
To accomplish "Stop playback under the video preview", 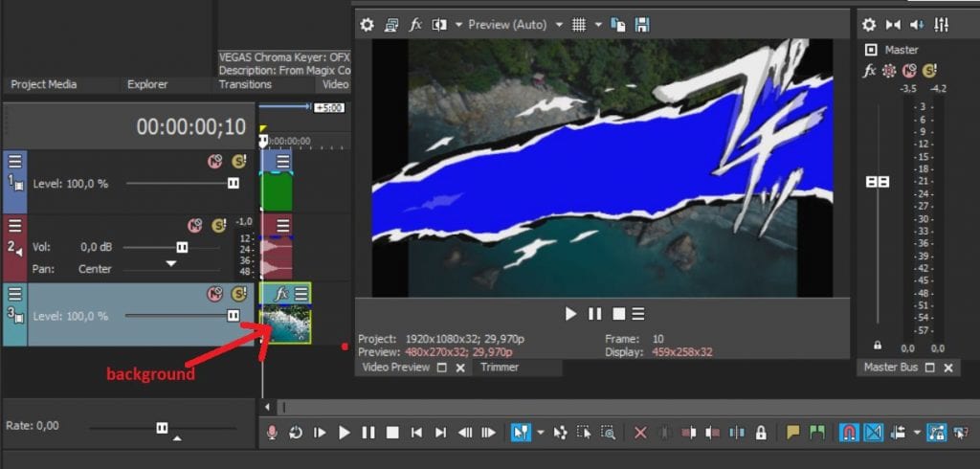I will click(618, 313).
